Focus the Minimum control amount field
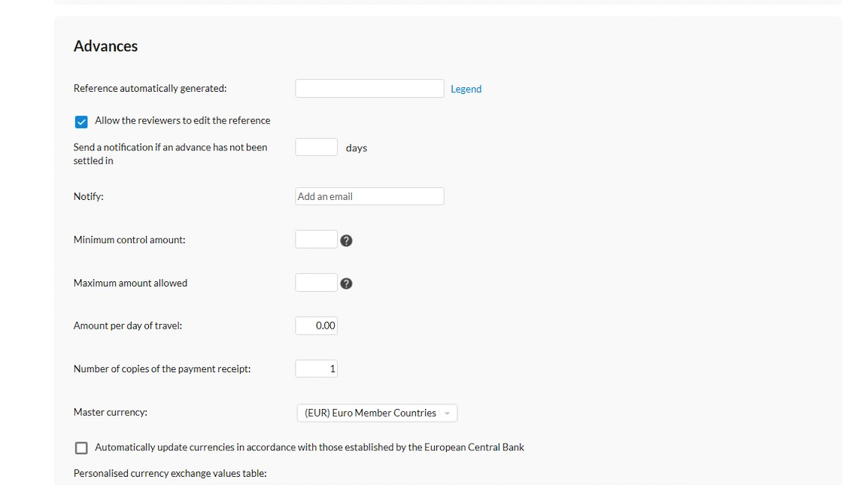Image resolution: width=868 pixels, height=485 pixels. 316,240
